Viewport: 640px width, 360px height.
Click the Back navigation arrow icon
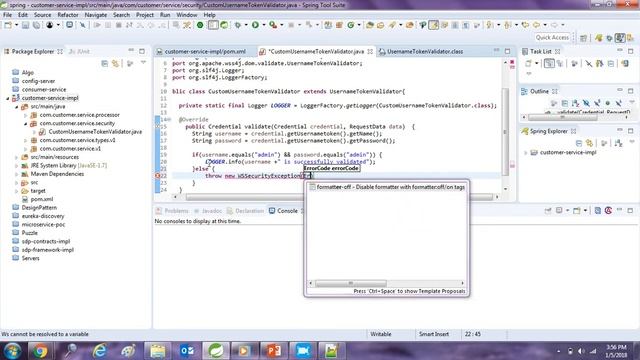(536, 25)
